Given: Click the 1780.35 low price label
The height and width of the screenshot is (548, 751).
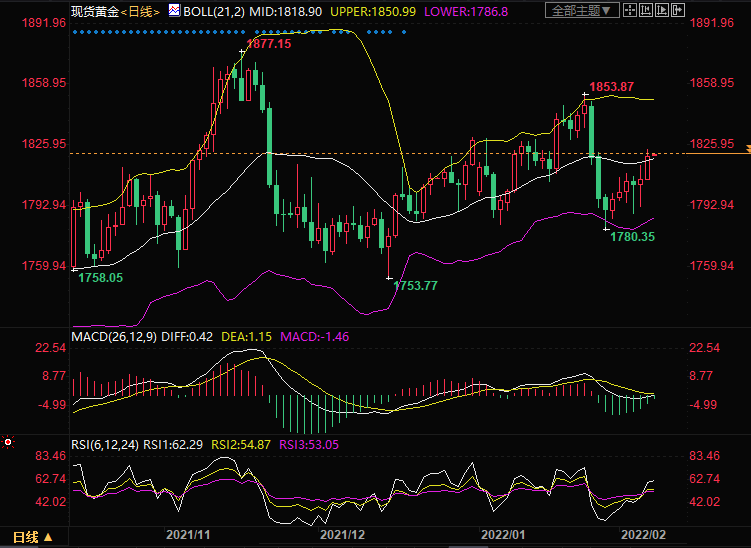Looking at the screenshot, I should click(633, 237).
